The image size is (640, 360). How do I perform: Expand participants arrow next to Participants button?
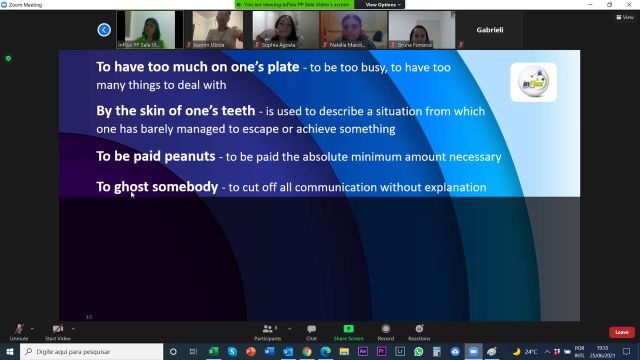pyautogui.click(x=290, y=329)
